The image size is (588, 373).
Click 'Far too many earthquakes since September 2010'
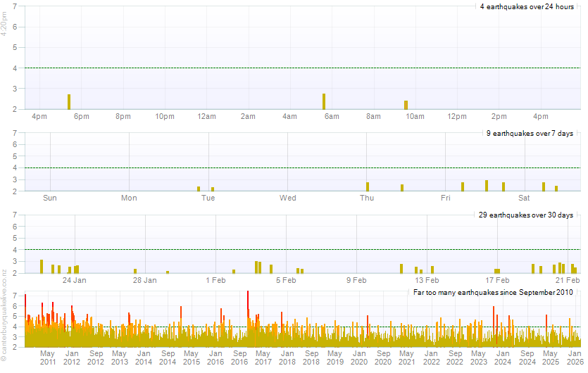click(494, 291)
